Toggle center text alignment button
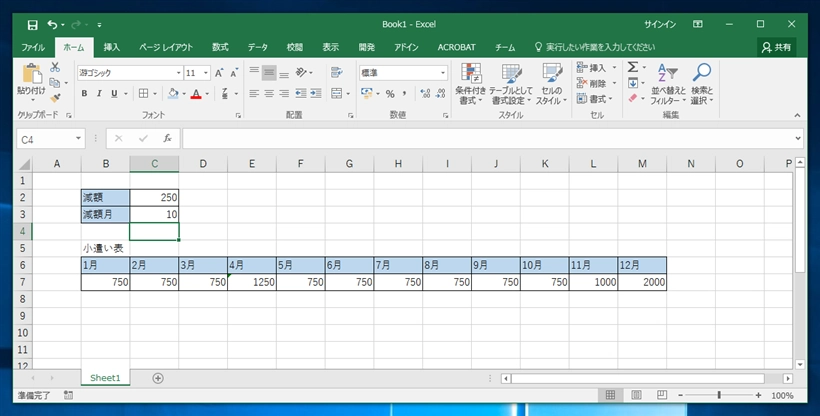The image size is (820, 416). point(269,94)
